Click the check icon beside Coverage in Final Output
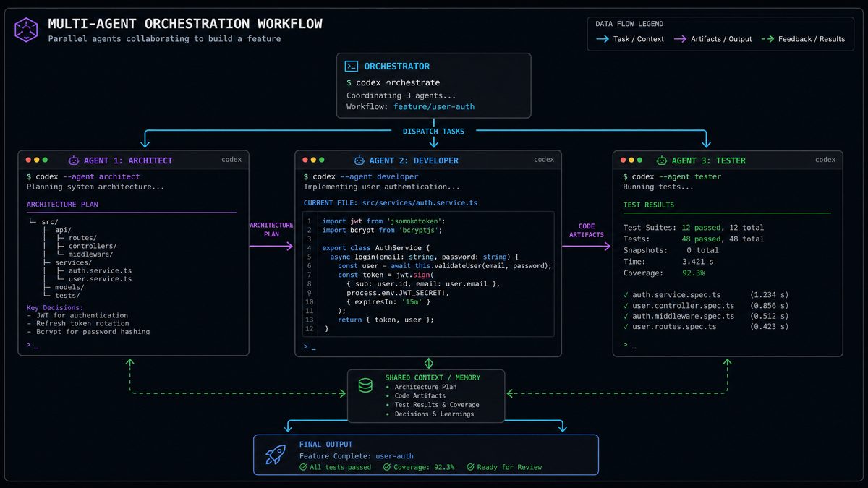Viewport: 868px width, 488px height. [x=386, y=467]
